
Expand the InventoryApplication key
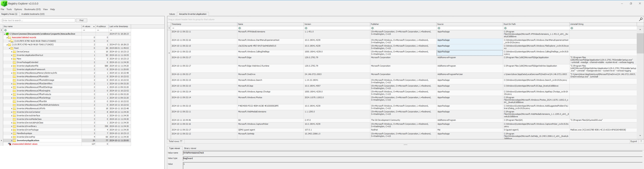(x=12, y=140)
